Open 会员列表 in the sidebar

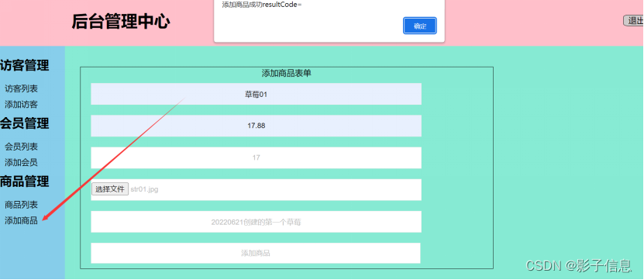pos(22,147)
